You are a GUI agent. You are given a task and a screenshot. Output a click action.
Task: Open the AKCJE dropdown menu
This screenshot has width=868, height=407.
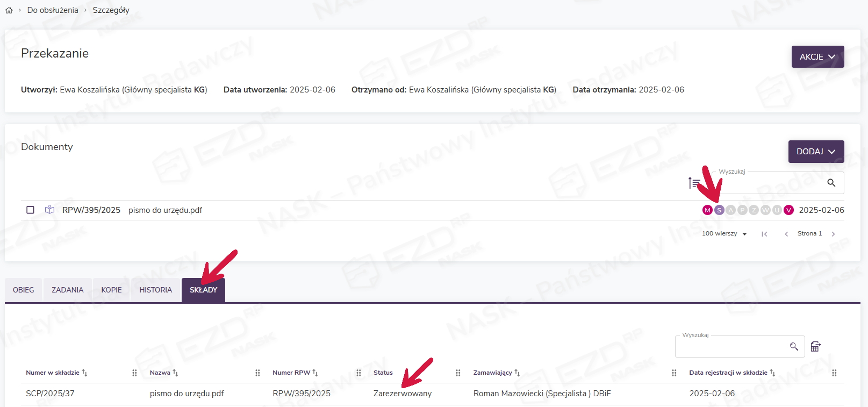(817, 56)
